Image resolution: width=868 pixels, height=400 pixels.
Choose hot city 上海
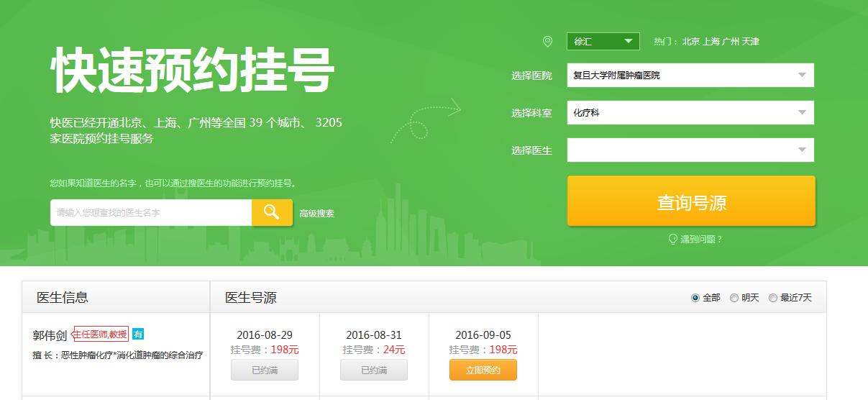click(711, 42)
